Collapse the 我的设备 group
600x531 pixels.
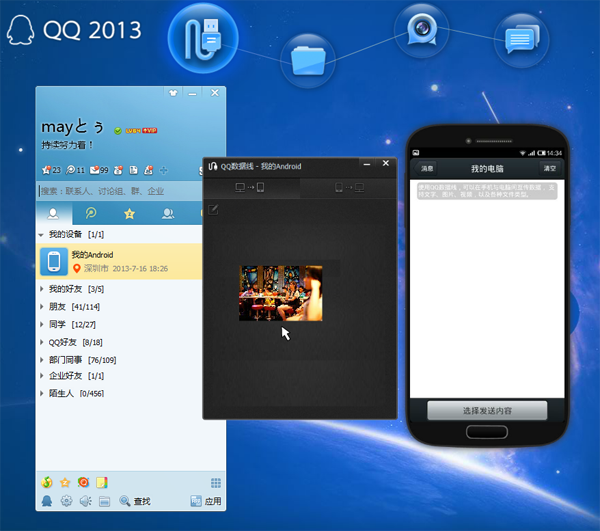point(41,235)
